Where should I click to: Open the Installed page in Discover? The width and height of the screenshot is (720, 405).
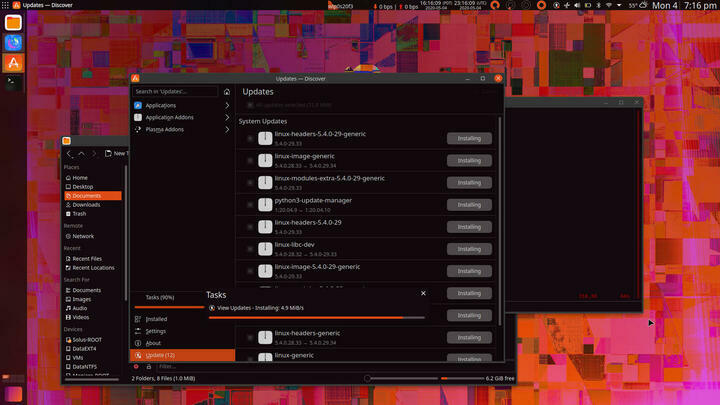182,319
